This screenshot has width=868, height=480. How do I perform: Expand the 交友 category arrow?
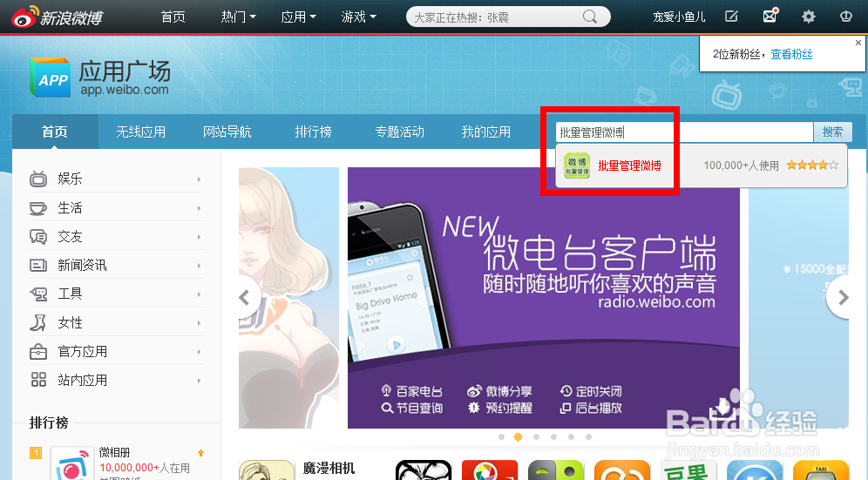point(199,237)
